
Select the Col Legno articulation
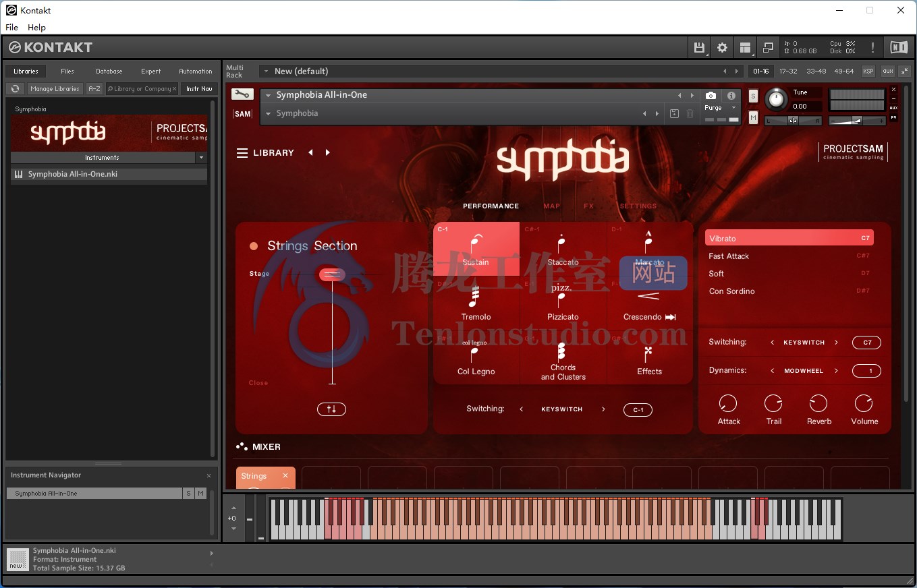(476, 358)
